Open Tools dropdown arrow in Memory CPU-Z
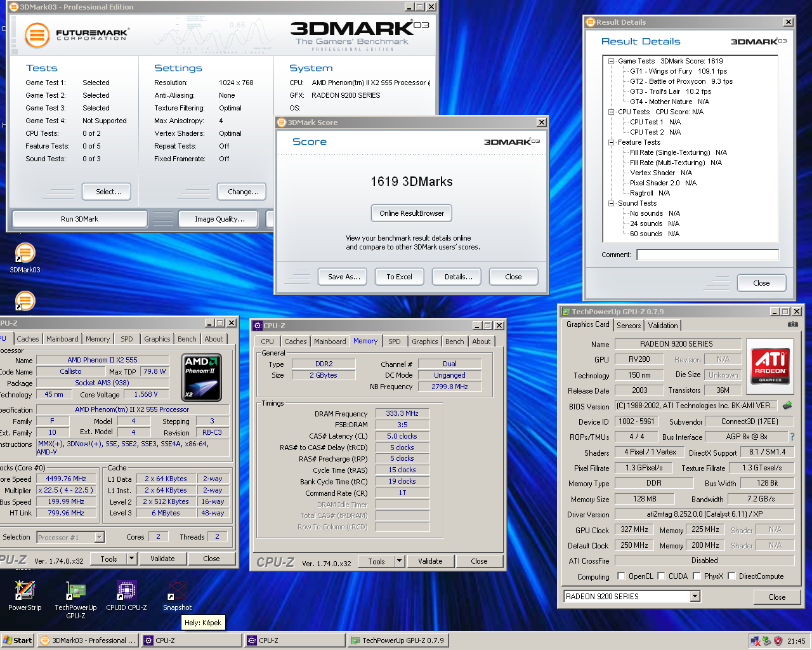 tap(400, 561)
